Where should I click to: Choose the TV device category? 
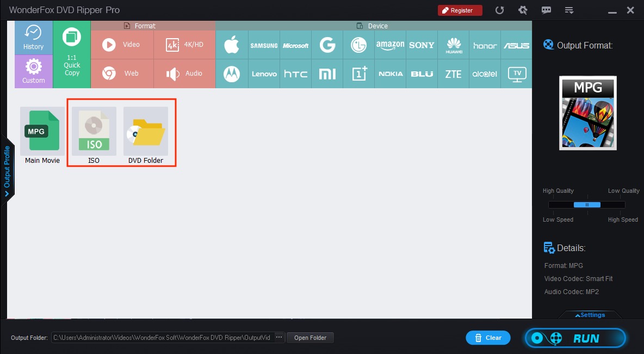point(516,73)
